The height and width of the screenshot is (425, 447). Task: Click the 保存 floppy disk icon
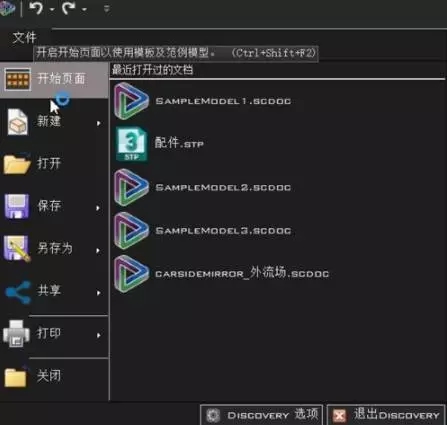click(16, 206)
